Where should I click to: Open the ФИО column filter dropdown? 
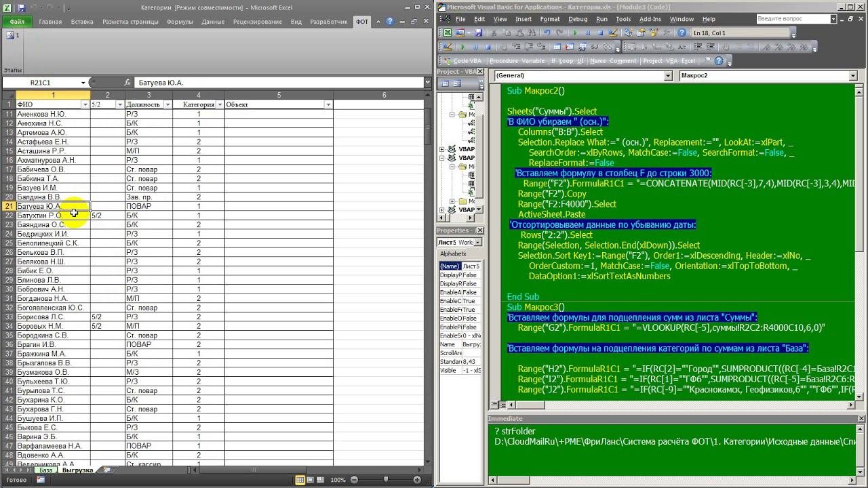point(85,105)
